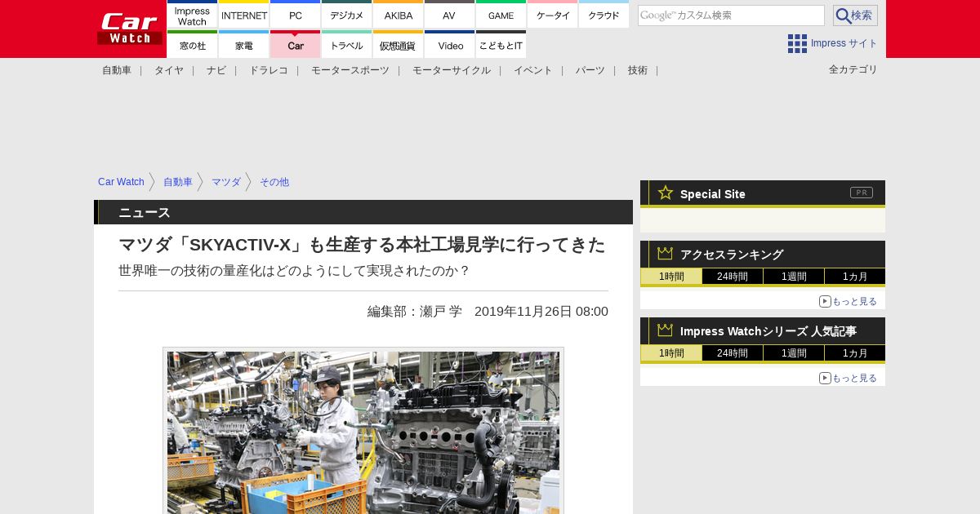Go to the INTERNET Watch tab
Image resolution: width=980 pixels, height=514 pixels.
[244, 15]
